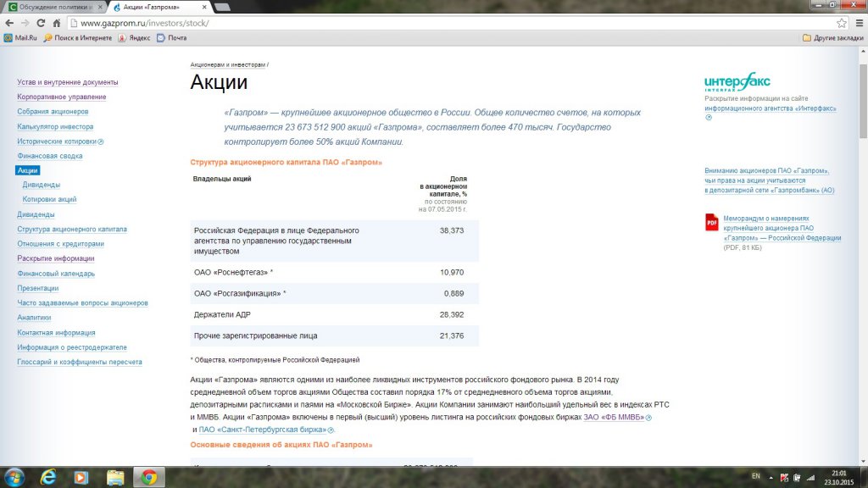Open Раскрытие информации link
Viewport: 868px width, 488px height.
55,258
